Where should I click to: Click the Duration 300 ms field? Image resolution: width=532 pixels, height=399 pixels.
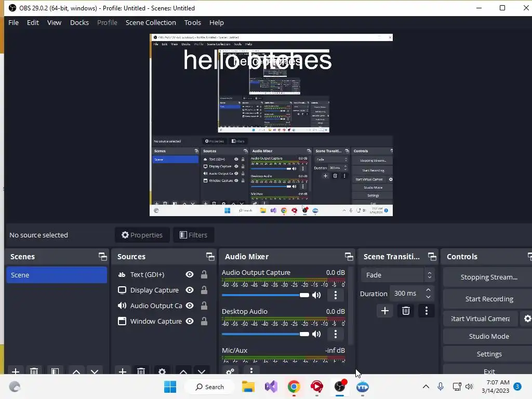pyautogui.click(x=412, y=294)
